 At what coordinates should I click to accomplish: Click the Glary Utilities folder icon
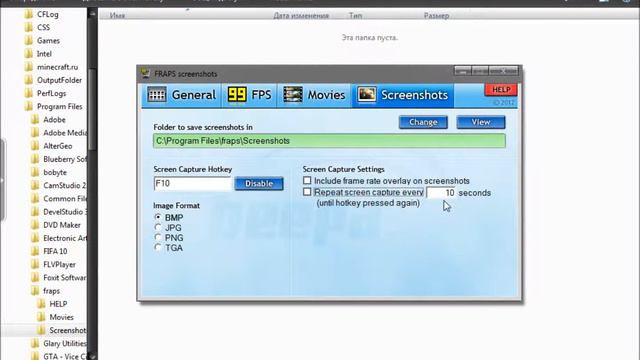tap(35, 343)
